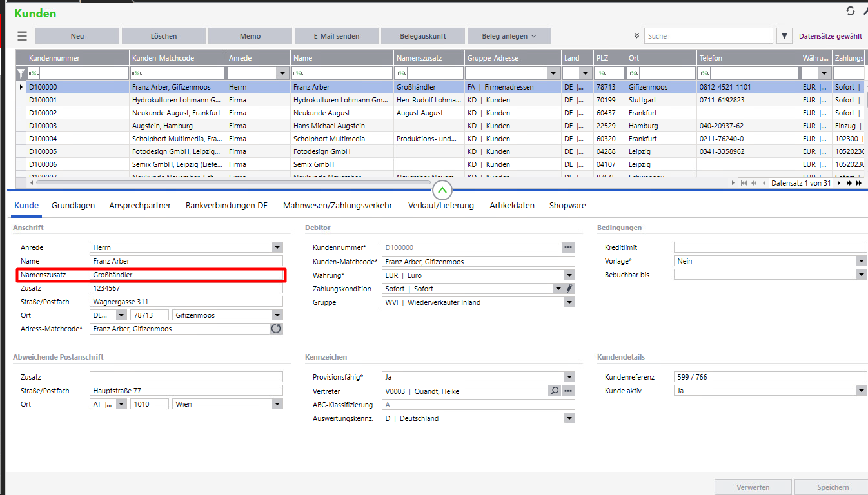The width and height of the screenshot is (868, 495).
Task: Click the E-Mail senden button
Action: [337, 36]
